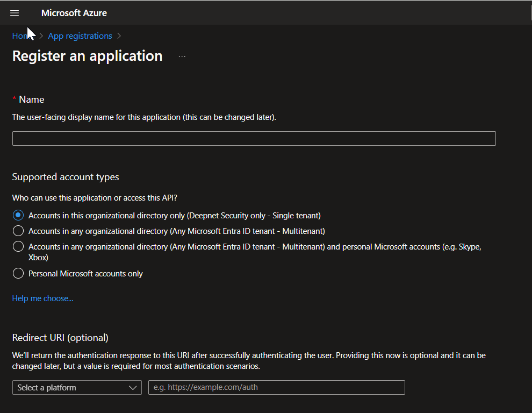Open the ellipsis more options menu
Screen dimensions: 532x413
coord(182,56)
